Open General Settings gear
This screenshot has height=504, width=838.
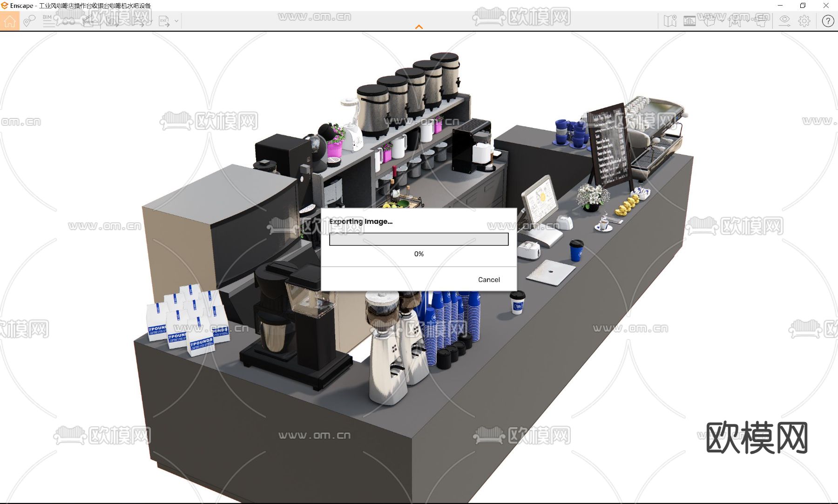tap(804, 21)
